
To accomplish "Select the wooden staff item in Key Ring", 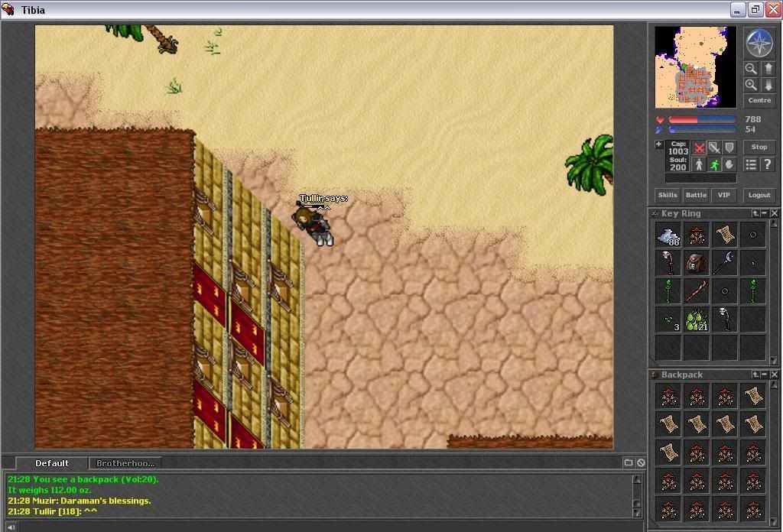I will [x=697, y=291].
